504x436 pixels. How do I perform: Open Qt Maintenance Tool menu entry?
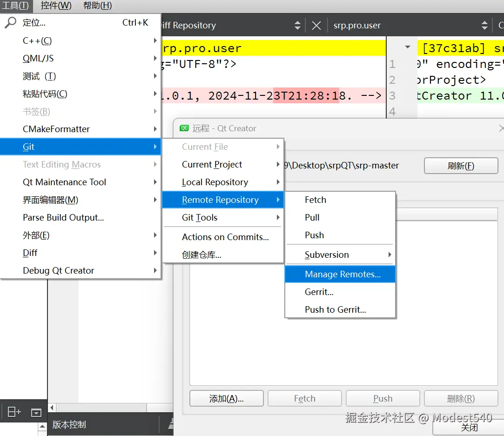click(x=81, y=182)
